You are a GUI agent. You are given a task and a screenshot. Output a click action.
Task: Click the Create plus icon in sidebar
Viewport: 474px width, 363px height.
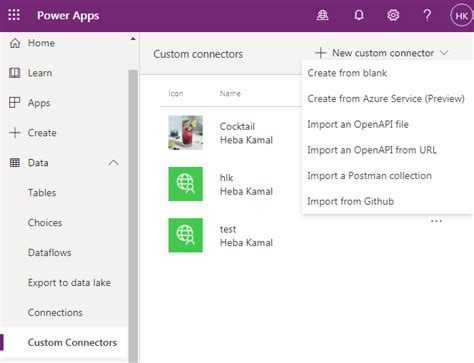(15, 133)
